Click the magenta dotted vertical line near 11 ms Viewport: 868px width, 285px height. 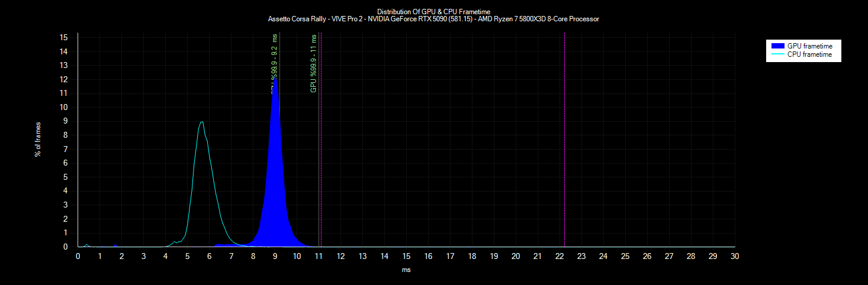(x=320, y=140)
